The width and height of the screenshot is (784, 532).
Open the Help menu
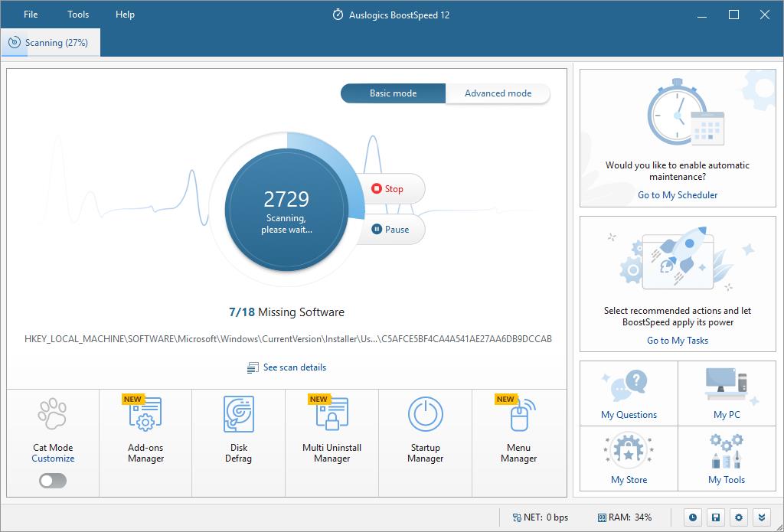(x=125, y=15)
